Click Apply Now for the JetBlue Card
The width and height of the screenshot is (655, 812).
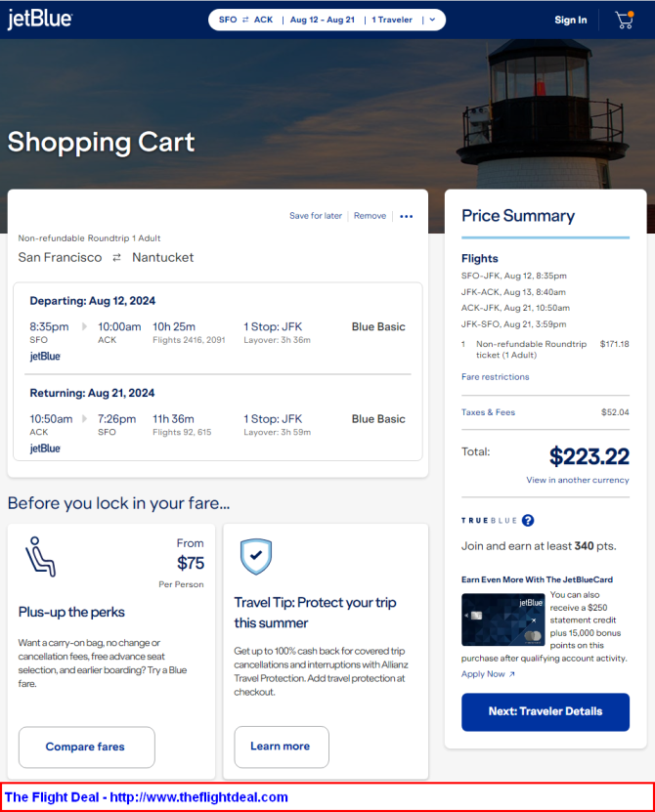tap(487, 674)
